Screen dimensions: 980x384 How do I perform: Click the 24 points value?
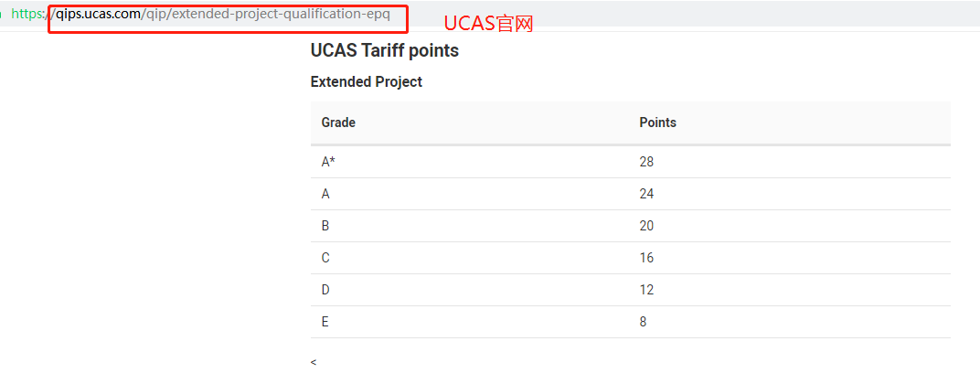646,194
